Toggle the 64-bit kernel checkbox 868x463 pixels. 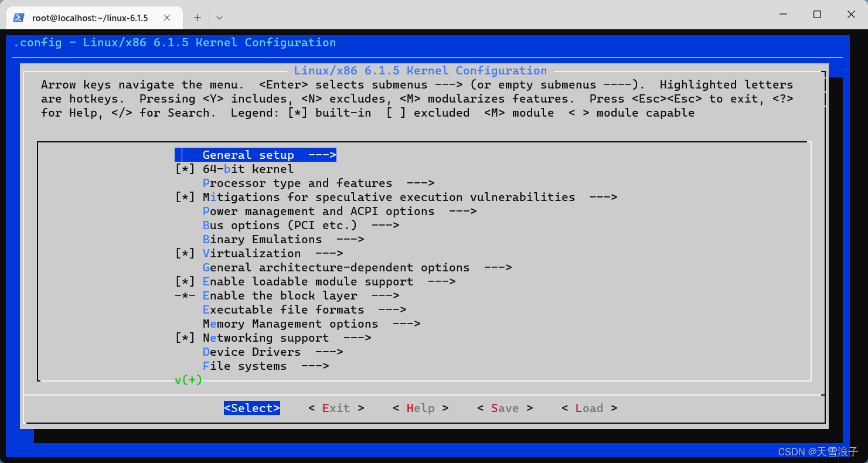185,169
